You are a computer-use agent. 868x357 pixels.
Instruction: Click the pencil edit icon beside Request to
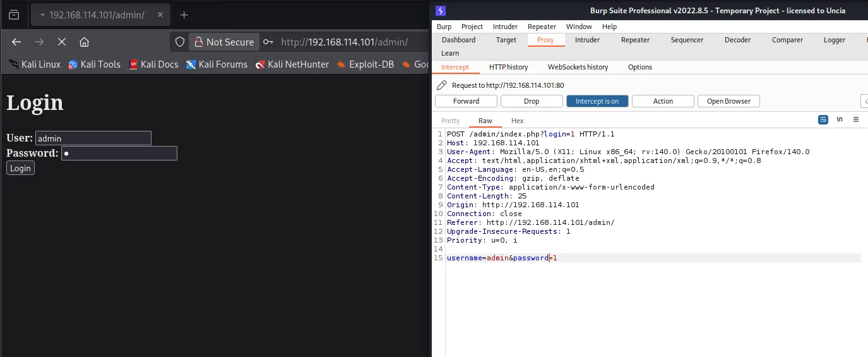point(442,85)
